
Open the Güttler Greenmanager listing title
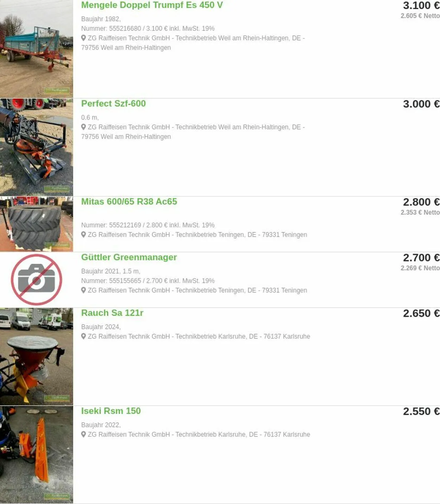129,257
